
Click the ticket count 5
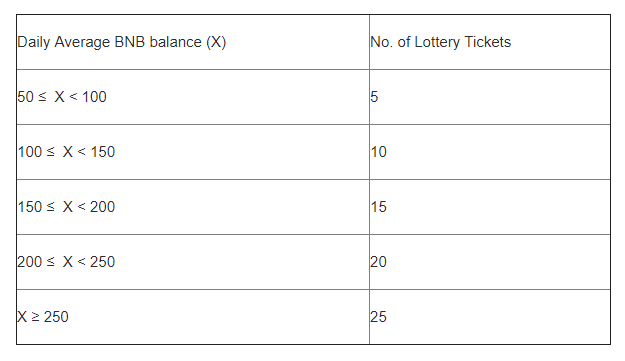click(x=374, y=97)
